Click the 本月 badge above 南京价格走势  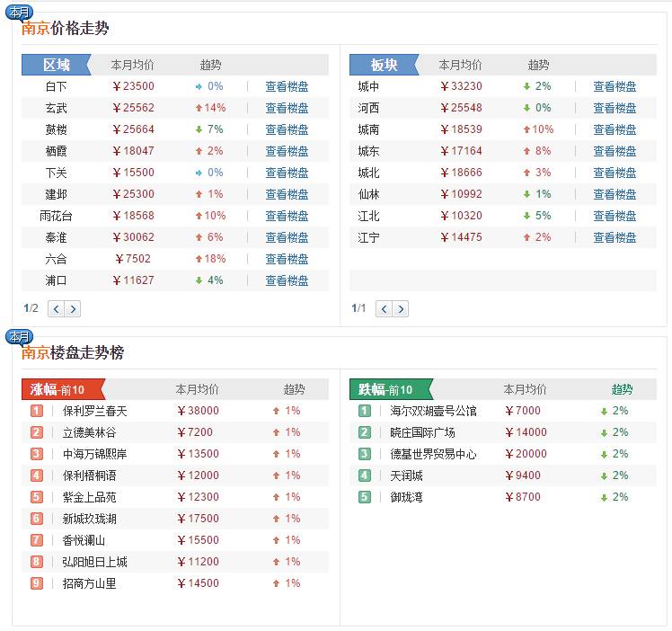coord(19,13)
